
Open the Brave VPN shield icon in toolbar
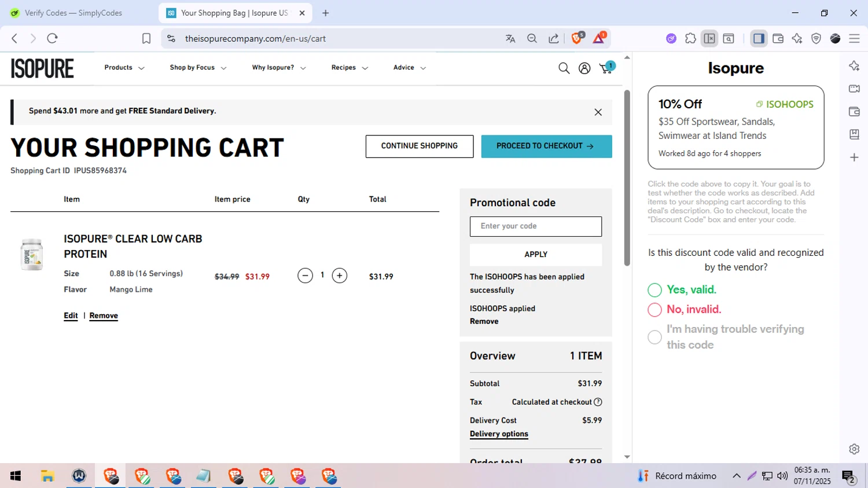(x=816, y=38)
